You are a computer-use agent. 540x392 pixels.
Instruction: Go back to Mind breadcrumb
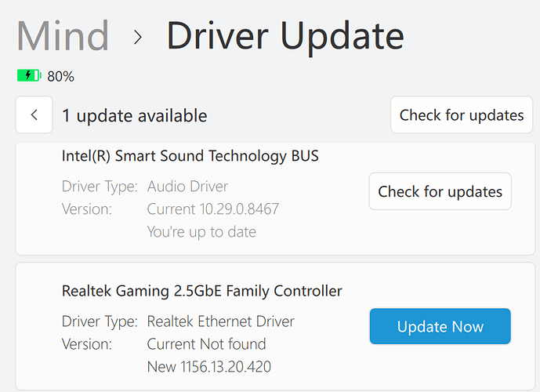tap(63, 36)
